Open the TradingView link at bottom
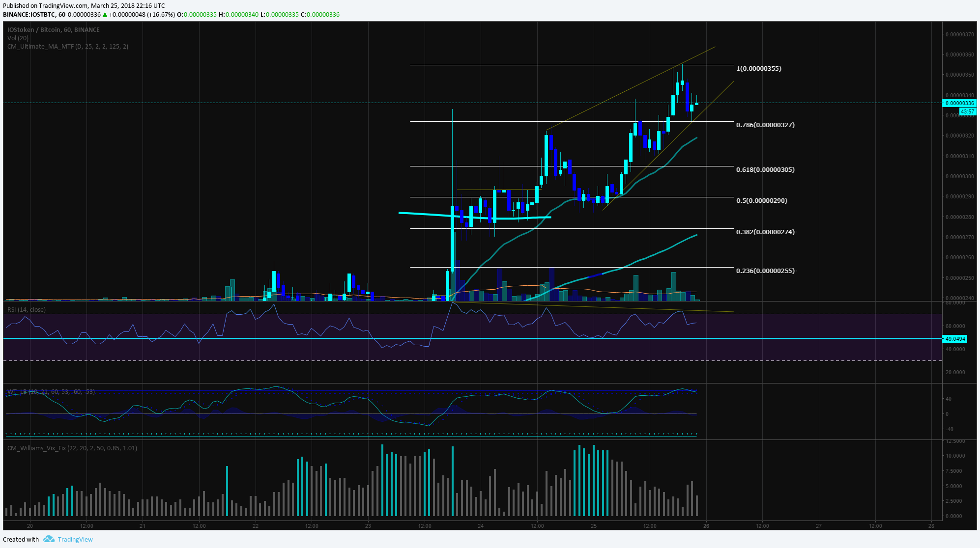980x548 pixels. tap(75, 539)
